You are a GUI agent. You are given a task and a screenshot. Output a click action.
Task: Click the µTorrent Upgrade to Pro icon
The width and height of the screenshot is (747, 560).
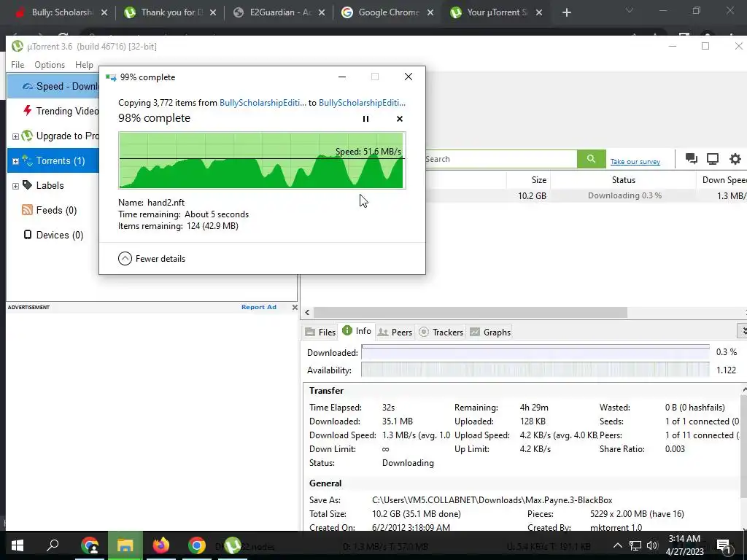[27, 136]
